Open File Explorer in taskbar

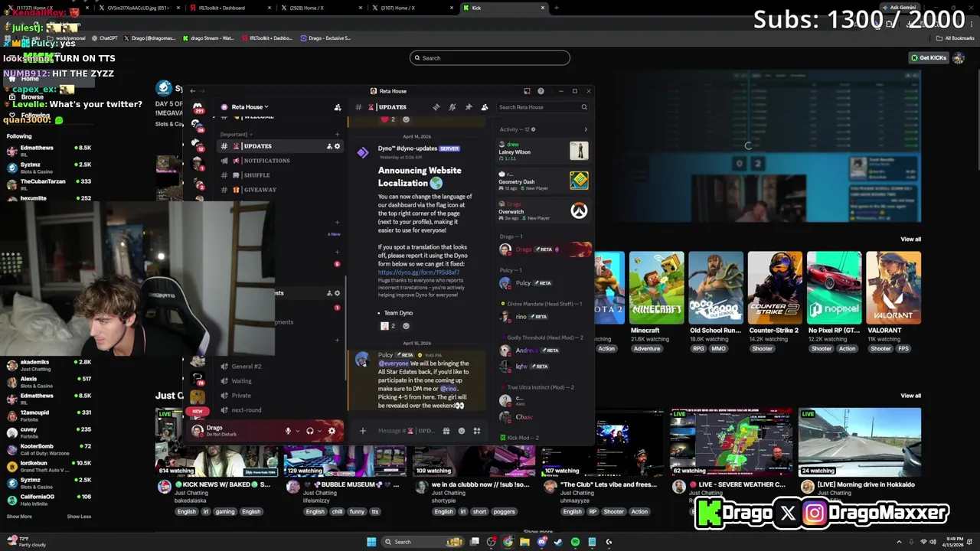[524, 542]
